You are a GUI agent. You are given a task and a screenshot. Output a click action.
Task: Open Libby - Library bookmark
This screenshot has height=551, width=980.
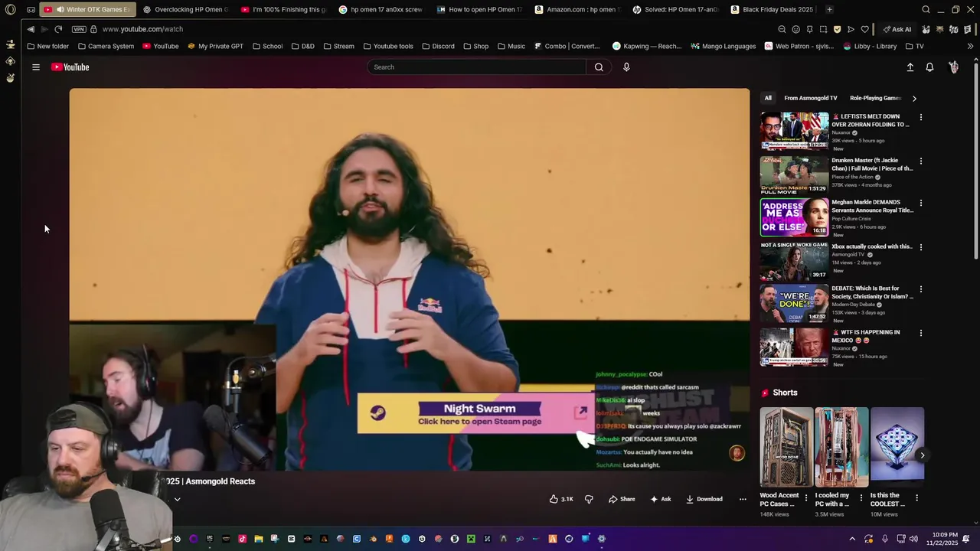871,46
